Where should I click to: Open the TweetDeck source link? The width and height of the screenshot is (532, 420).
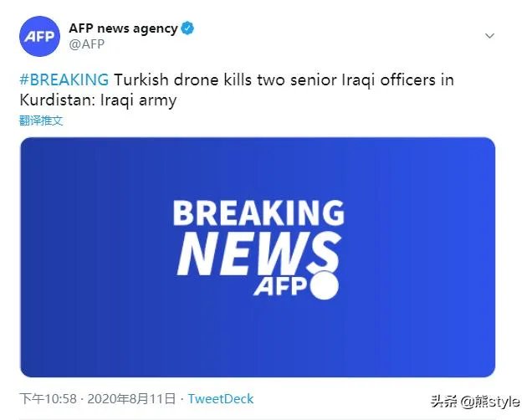coord(221,399)
